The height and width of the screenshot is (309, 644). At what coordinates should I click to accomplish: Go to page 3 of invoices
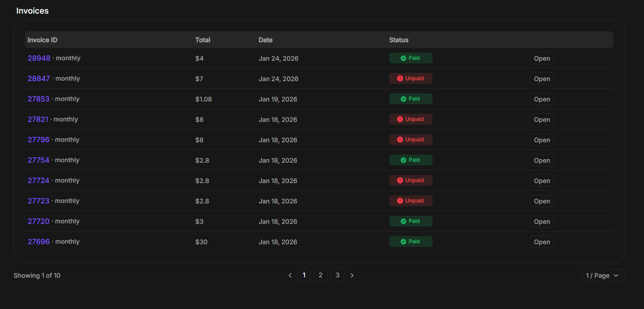[337, 275]
